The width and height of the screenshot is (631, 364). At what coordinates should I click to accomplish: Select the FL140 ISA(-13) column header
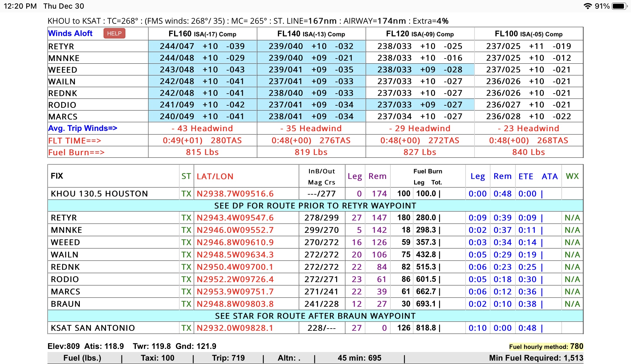[311, 34]
